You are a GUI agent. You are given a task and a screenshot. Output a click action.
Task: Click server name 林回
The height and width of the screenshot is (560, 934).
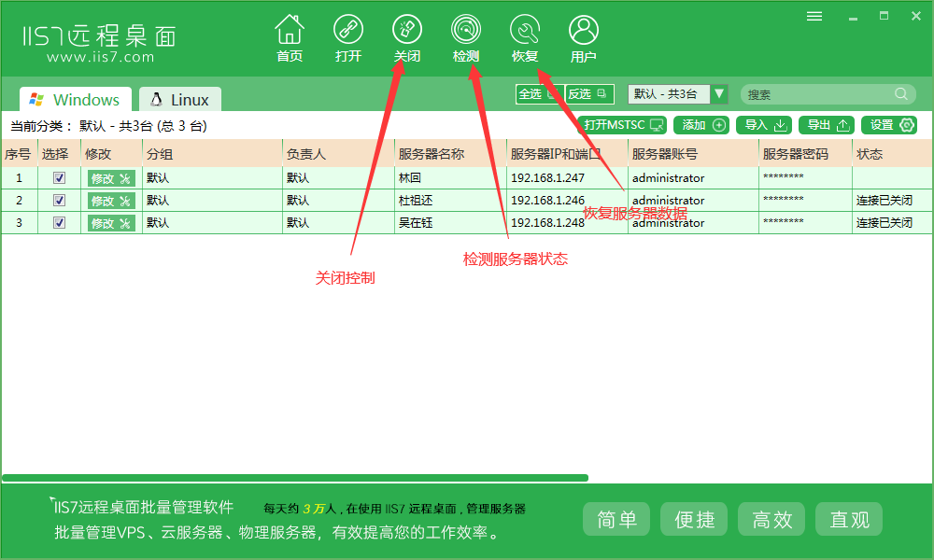[410, 178]
